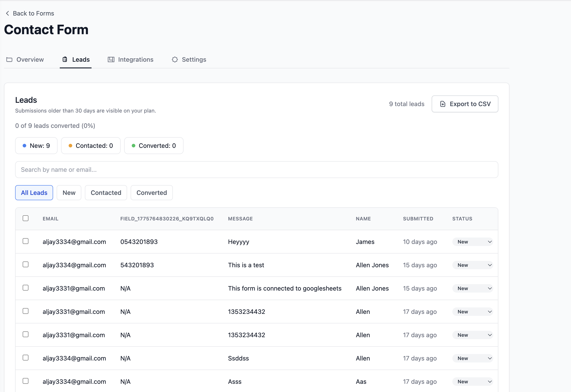571x392 pixels.
Task: Click the blue New status dot
Action: [24, 146]
